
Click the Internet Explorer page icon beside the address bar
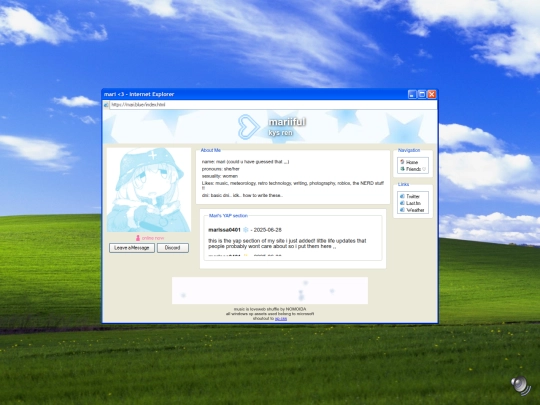pos(106,105)
